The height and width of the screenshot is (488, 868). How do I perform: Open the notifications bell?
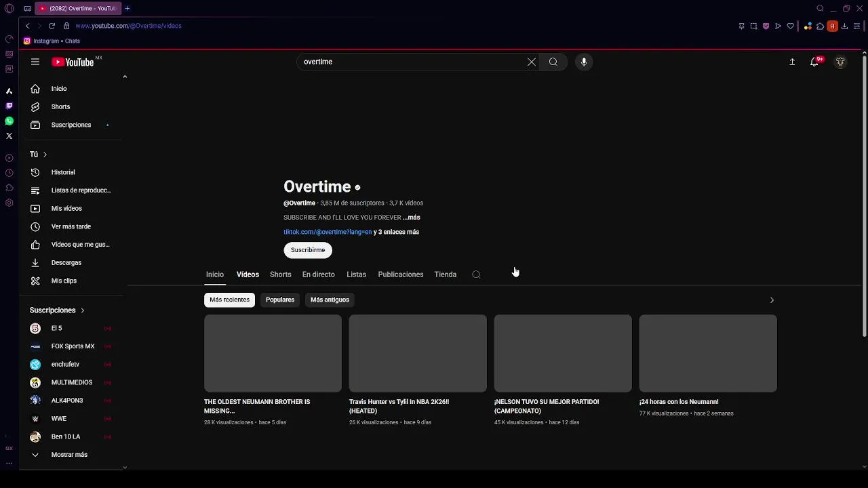click(x=814, y=62)
